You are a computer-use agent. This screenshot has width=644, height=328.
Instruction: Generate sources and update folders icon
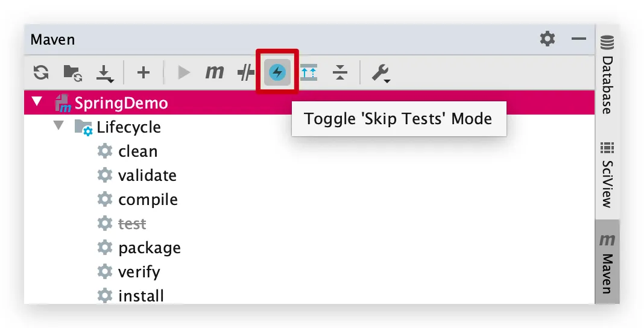(73, 73)
